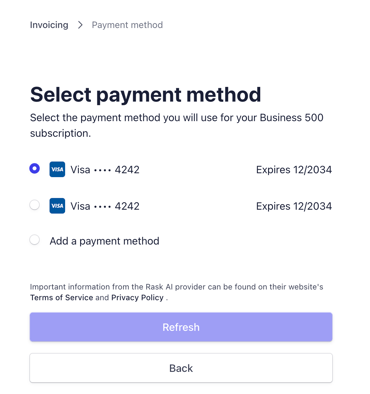
Task: Click the second card's Expires 12/2034 text
Action: pyautogui.click(x=294, y=206)
